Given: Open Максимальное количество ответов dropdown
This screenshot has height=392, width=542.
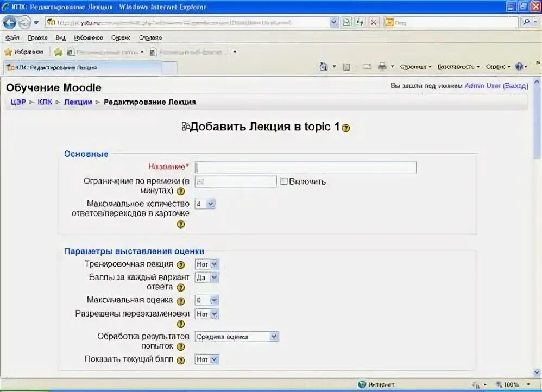Looking at the screenshot, I should [x=205, y=204].
